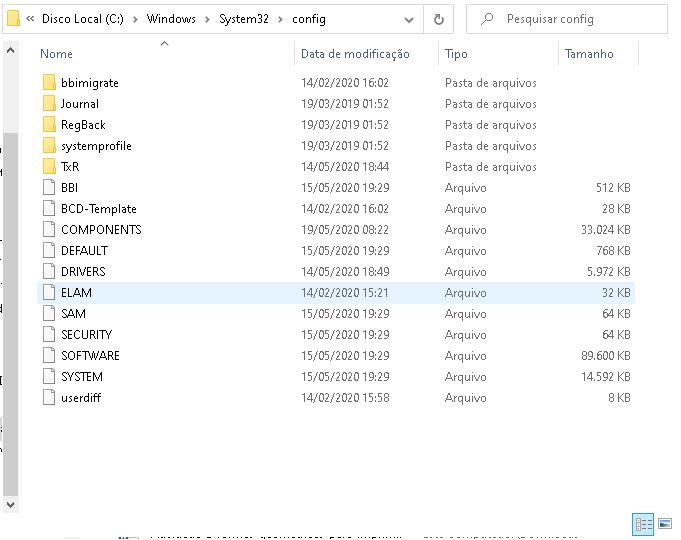This screenshot has width=681, height=540.
Task: Select the RegBack folder icon
Action: (50, 125)
